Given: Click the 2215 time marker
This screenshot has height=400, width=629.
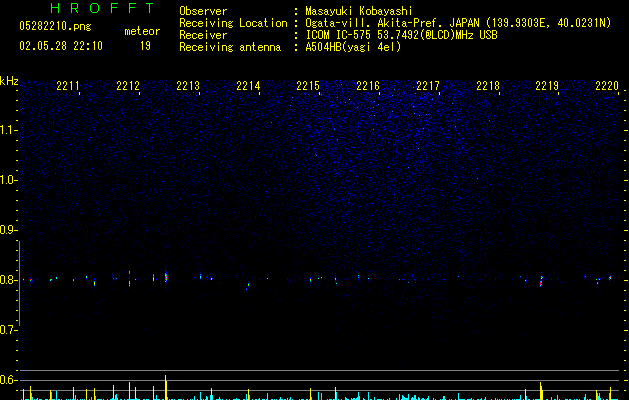Looking at the screenshot, I should pyautogui.click(x=308, y=86).
